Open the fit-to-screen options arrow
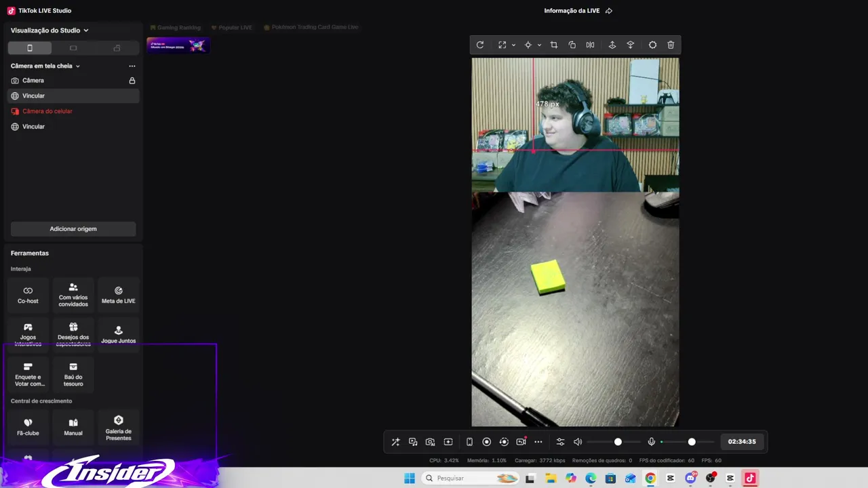The image size is (868, 488). 513,45
